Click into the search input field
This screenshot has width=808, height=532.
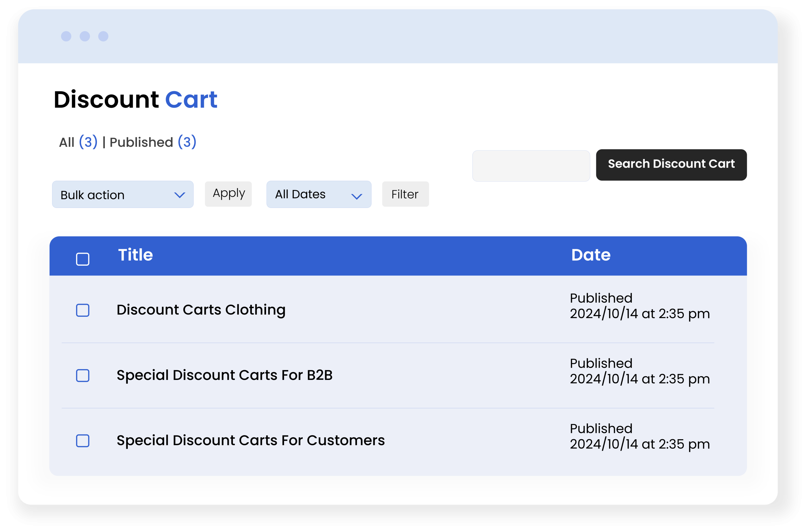[x=531, y=166]
